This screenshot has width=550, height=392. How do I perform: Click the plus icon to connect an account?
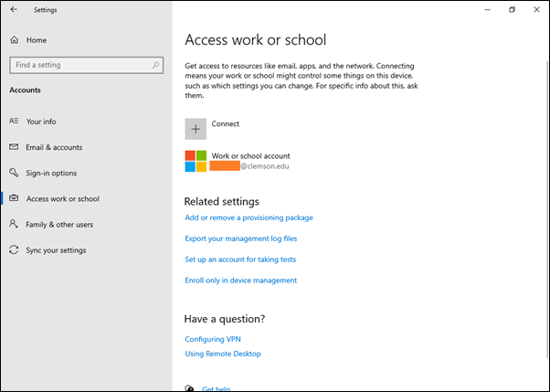pos(196,129)
